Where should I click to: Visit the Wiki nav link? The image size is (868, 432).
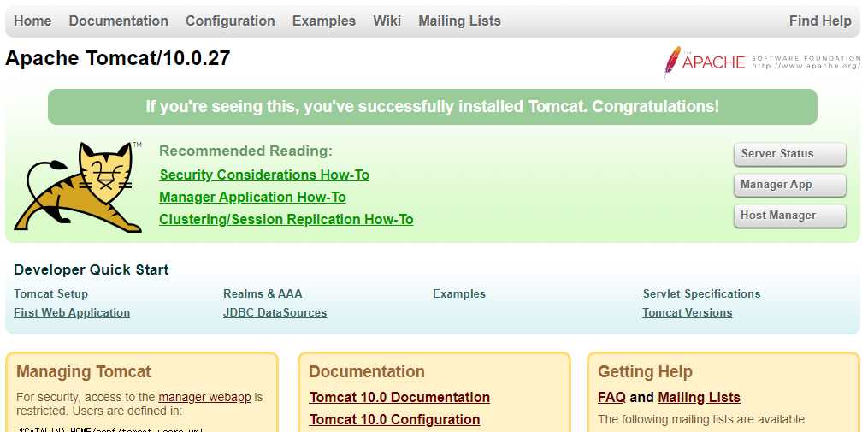(x=387, y=21)
